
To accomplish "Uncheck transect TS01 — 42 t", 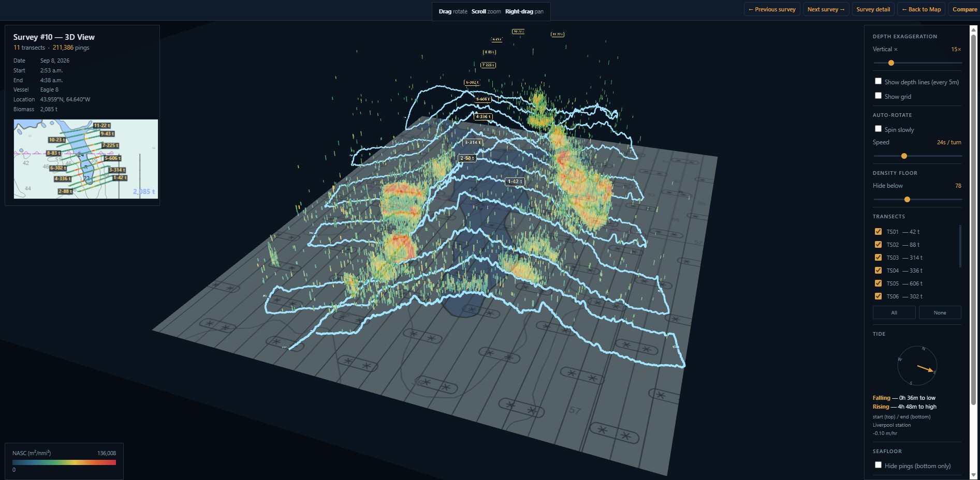I will point(878,232).
